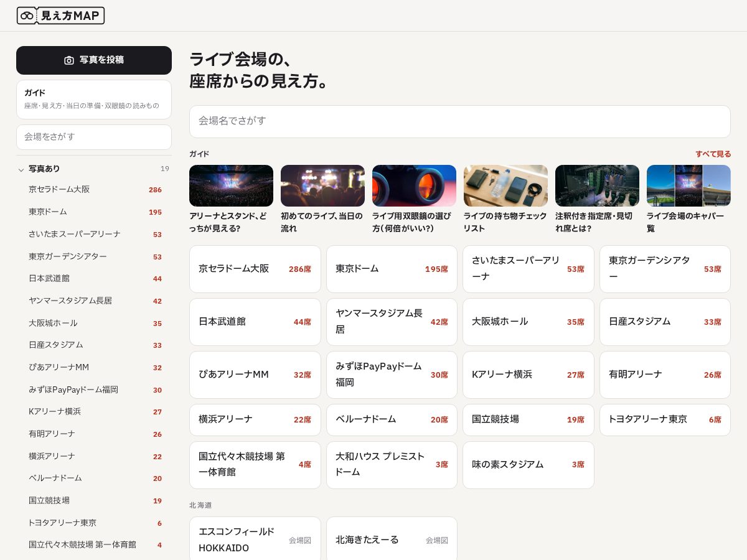Open the すべて見る guides link
Viewport: 747px width, 560px height.
713,154
